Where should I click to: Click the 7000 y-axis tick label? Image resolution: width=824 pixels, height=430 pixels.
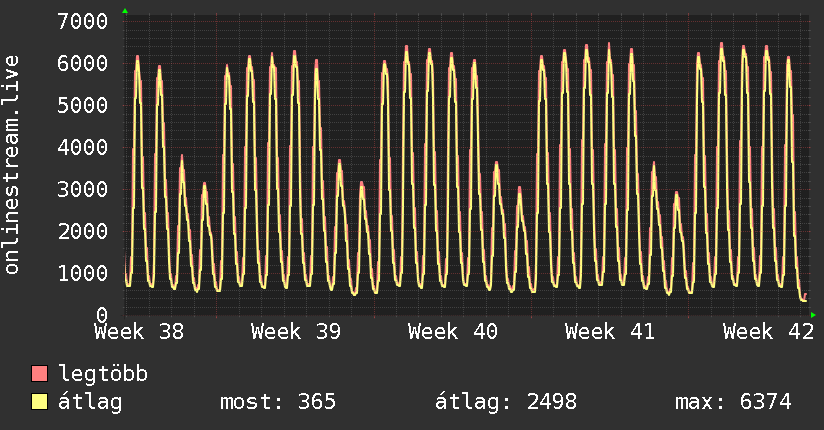(x=83, y=21)
